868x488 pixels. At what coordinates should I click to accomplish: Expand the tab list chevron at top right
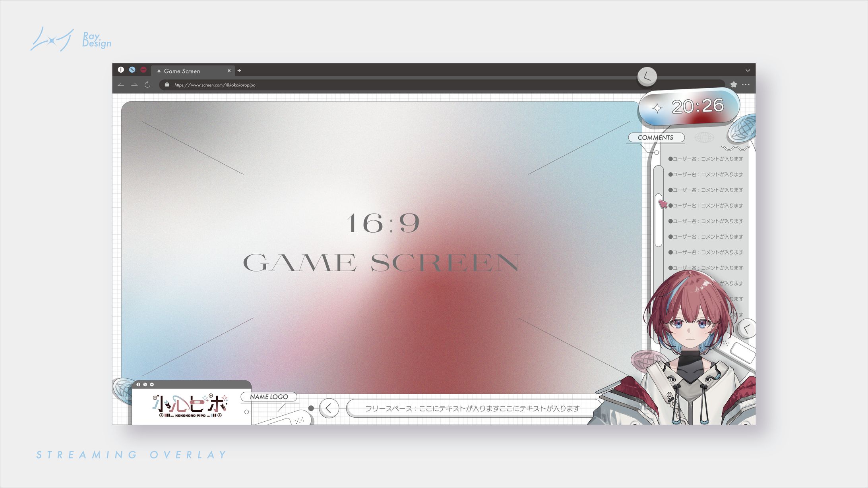pyautogui.click(x=748, y=71)
